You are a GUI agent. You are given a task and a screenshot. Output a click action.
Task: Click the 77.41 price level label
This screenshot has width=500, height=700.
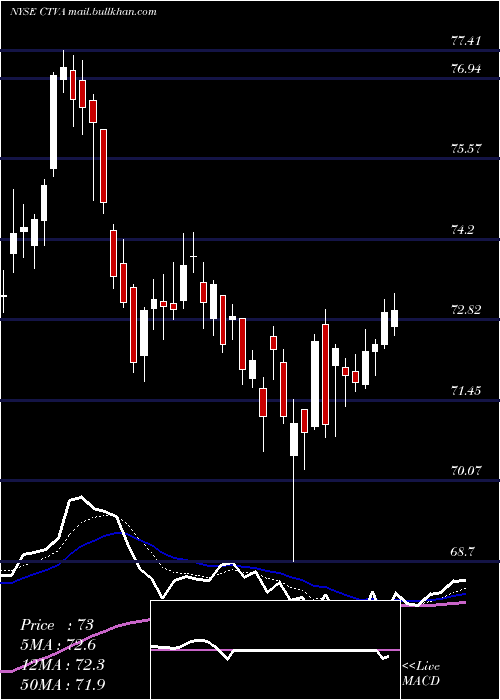coord(466,41)
